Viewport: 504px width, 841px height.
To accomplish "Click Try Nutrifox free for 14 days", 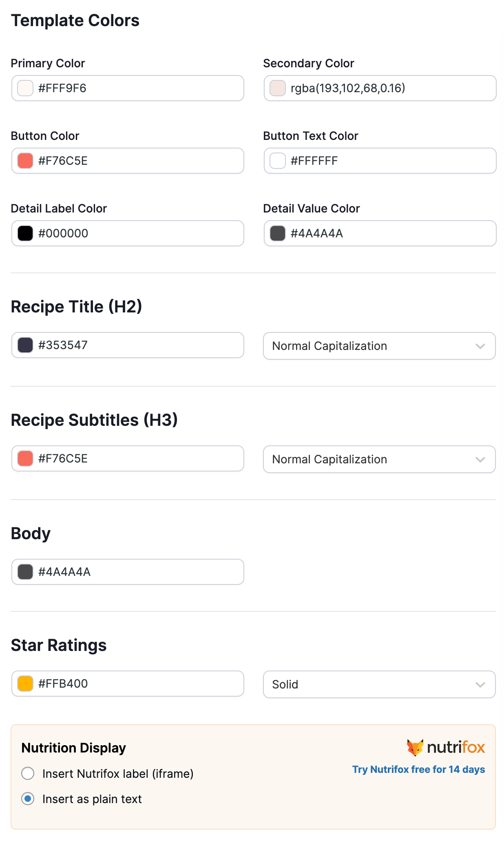I will click(418, 769).
